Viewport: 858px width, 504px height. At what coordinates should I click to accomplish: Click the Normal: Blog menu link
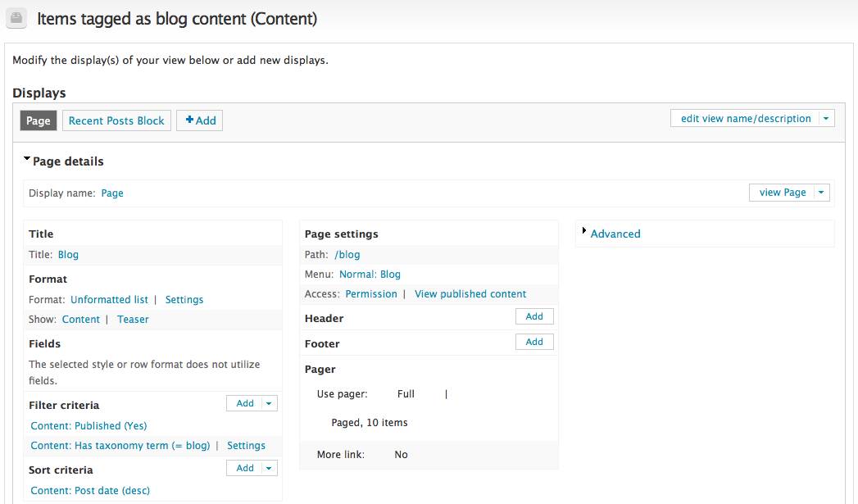[x=370, y=275]
